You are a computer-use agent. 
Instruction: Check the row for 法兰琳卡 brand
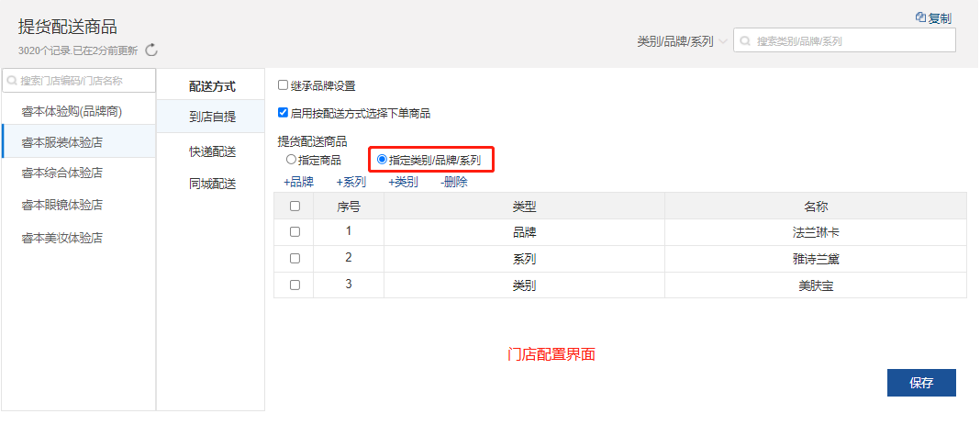tap(295, 232)
